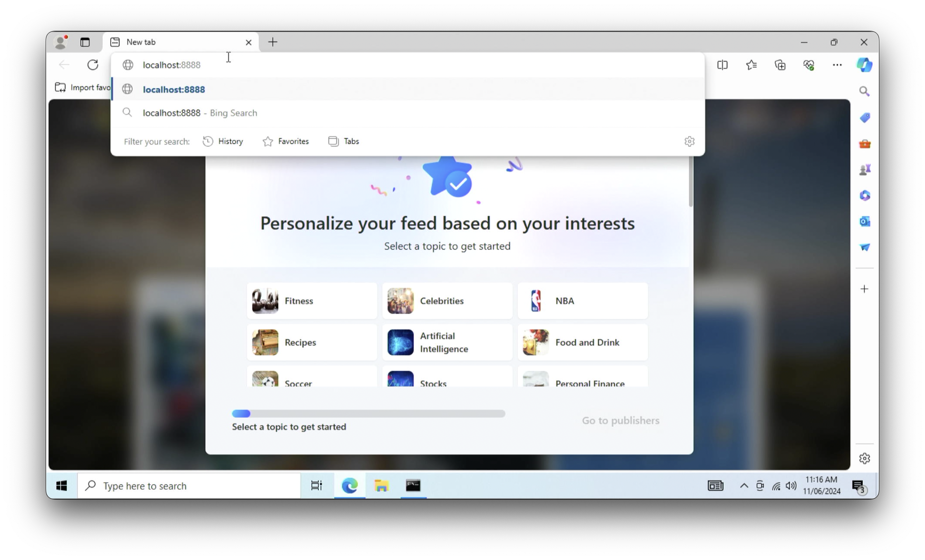925x560 pixels.
Task: Filter suggestions by Tabs
Action: (344, 141)
